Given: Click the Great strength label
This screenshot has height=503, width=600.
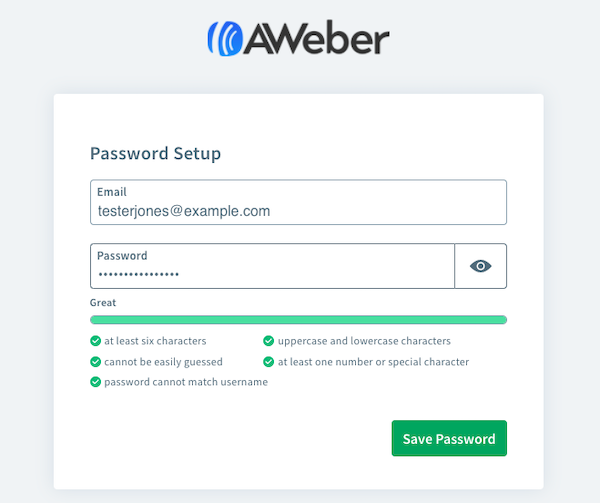Looking at the screenshot, I should coord(103,302).
